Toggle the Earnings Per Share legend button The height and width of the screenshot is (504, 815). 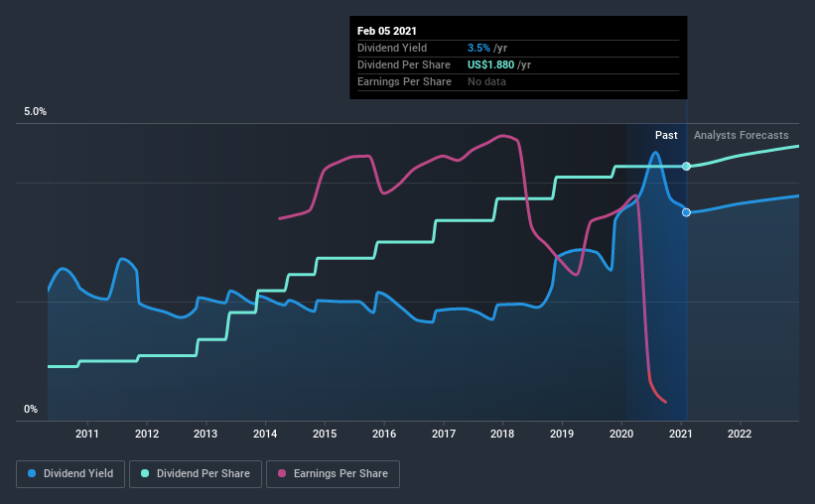(334, 474)
